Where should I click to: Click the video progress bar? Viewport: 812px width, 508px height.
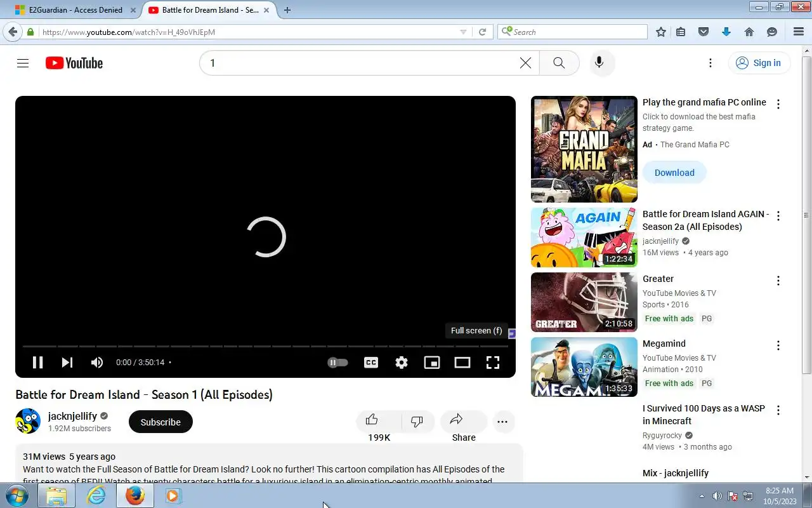click(265, 346)
